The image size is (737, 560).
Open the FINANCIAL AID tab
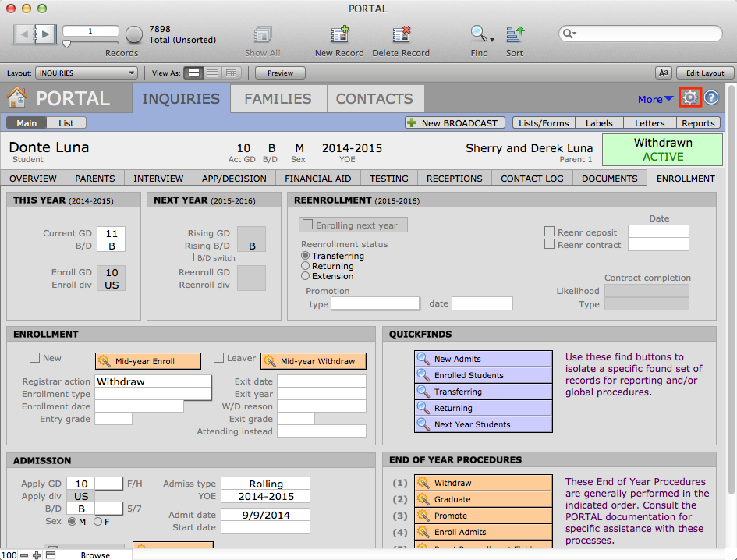[x=317, y=179]
